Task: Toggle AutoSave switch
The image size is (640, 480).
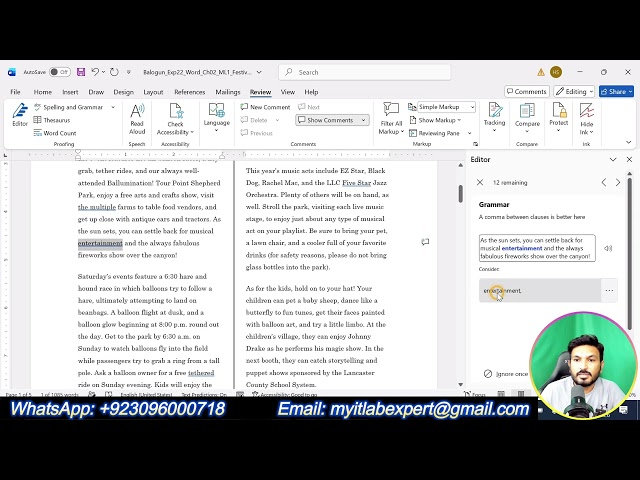Action: 60,72
